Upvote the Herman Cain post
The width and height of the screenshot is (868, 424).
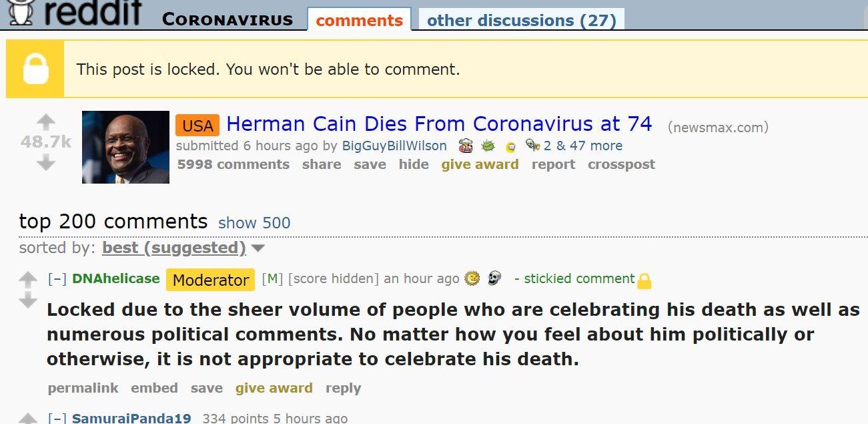(x=45, y=122)
